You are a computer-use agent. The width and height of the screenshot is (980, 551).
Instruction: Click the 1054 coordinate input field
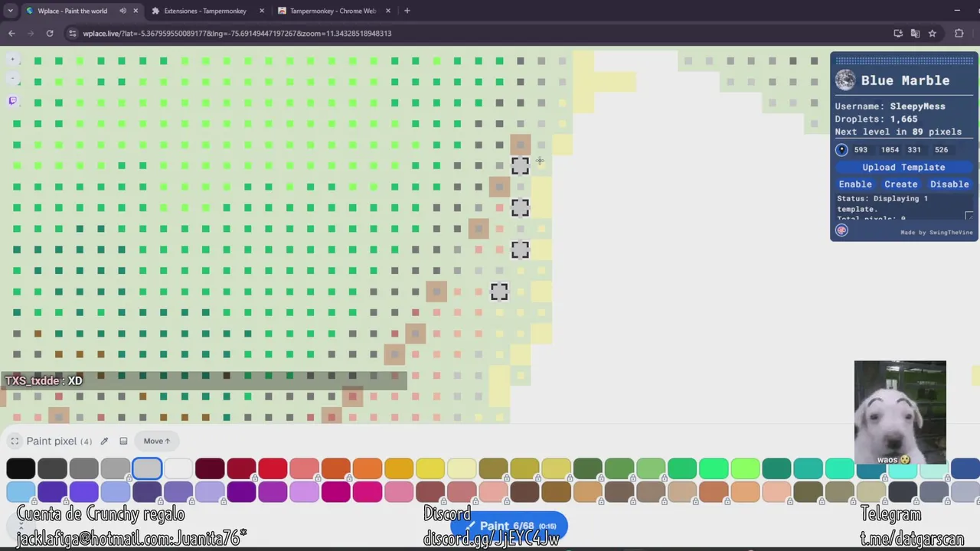(890, 150)
